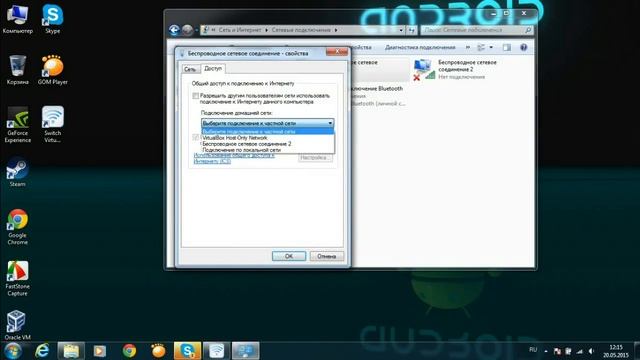The image size is (640, 360).
Task: Open the Windows Start menu orb
Action: point(13,351)
